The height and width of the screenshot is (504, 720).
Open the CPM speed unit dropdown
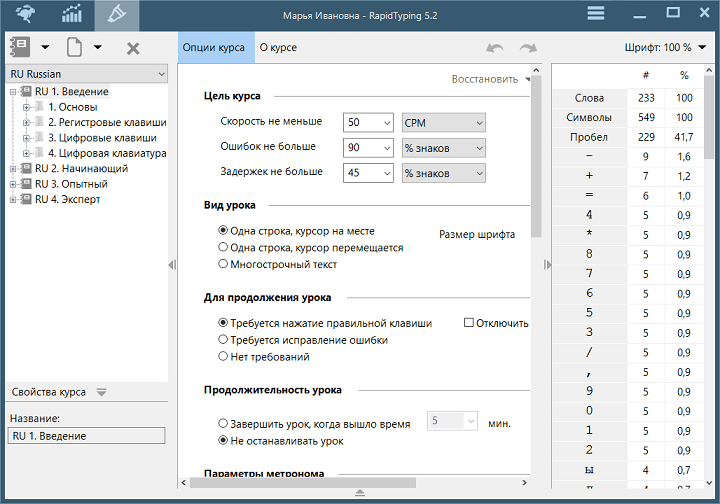442,122
